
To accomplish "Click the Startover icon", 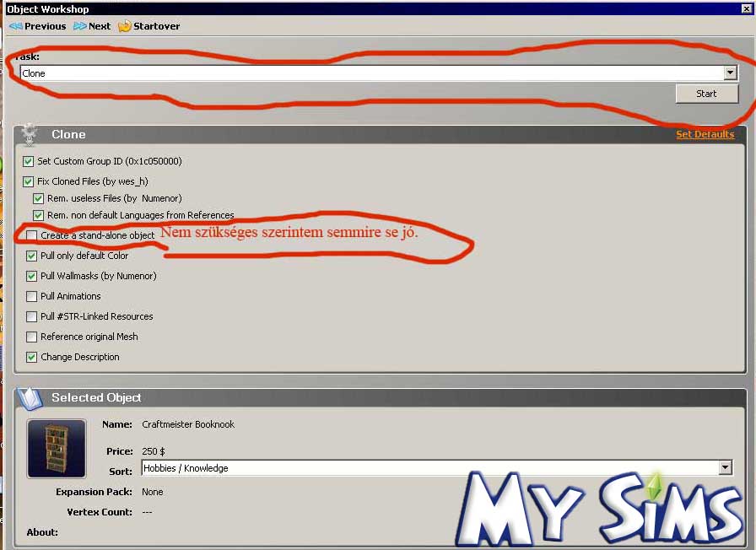I will (124, 26).
